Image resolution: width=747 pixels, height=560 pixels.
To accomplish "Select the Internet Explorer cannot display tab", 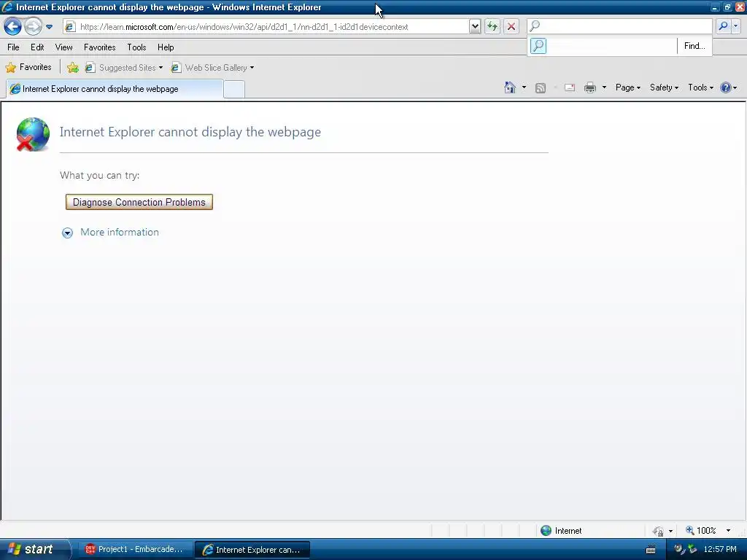I will pyautogui.click(x=115, y=89).
